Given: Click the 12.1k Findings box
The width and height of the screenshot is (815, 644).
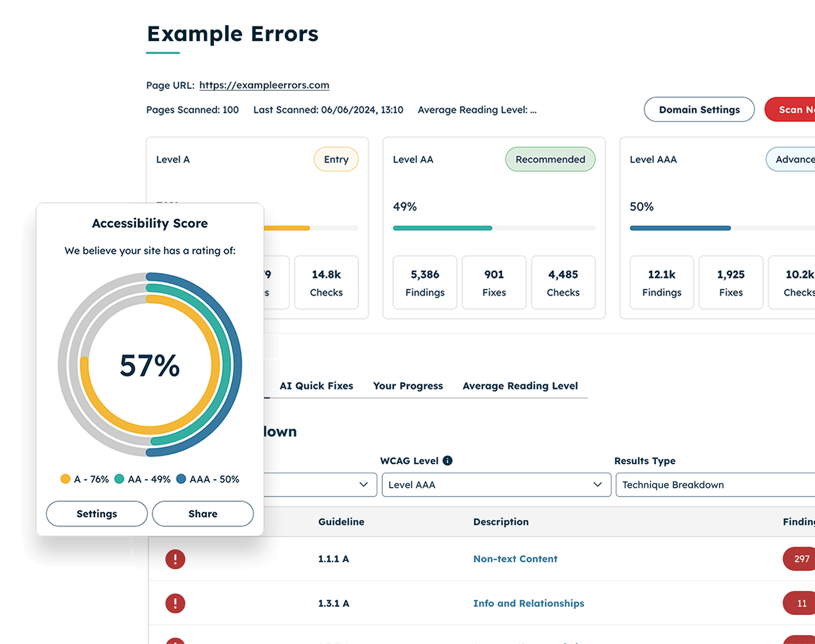Looking at the screenshot, I should pyautogui.click(x=662, y=282).
